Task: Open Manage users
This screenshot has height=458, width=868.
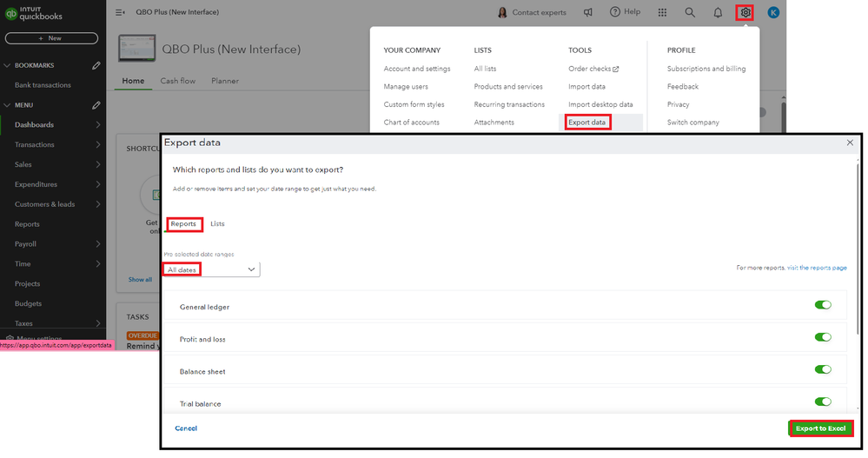Action: (x=406, y=87)
